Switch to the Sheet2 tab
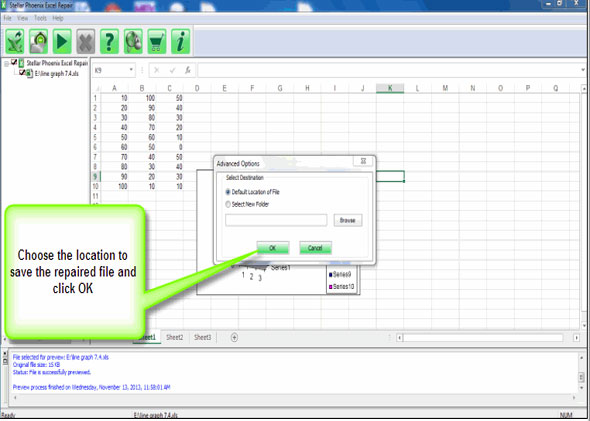This screenshot has width=590, height=421. [x=175, y=337]
